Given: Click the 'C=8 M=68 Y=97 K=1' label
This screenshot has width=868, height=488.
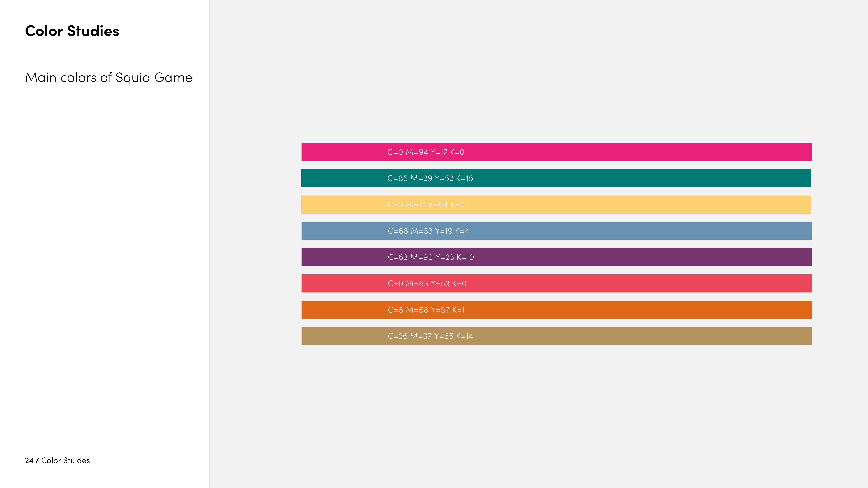Looking at the screenshot, I should pos(426,310).
